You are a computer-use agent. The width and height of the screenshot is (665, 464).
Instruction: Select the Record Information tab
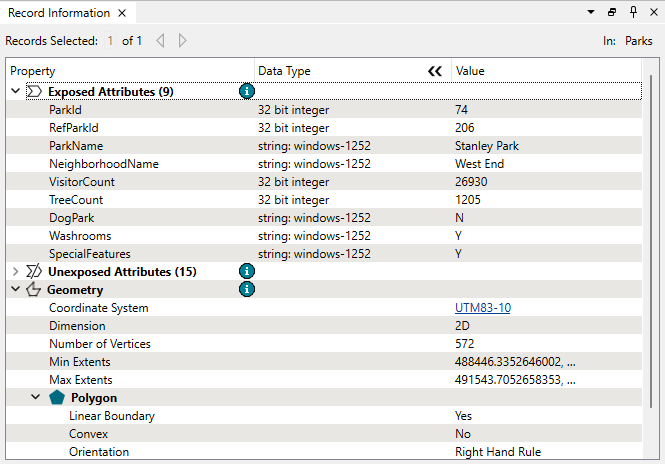(56, 13)
